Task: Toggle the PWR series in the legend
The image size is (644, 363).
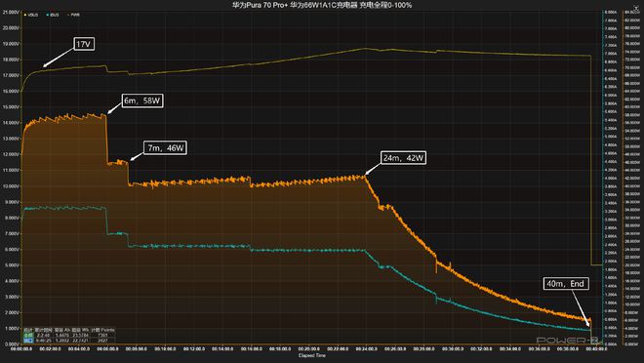Action: 74,15
